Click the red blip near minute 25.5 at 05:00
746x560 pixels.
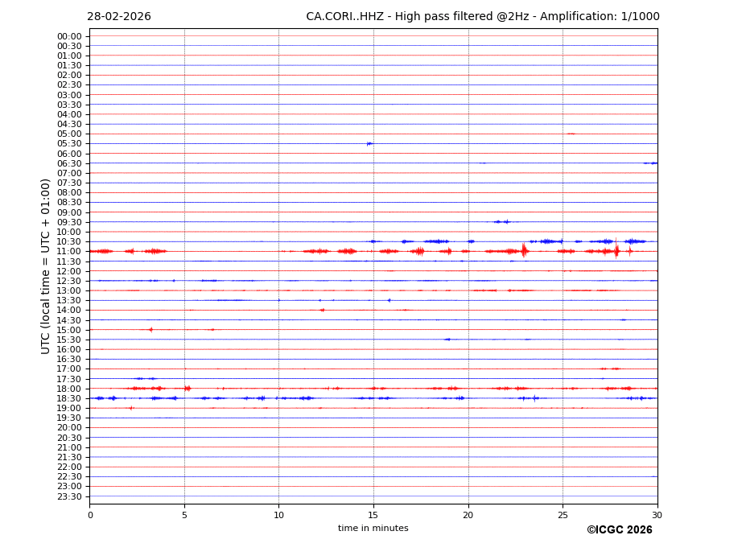click(x=571, y=134)
